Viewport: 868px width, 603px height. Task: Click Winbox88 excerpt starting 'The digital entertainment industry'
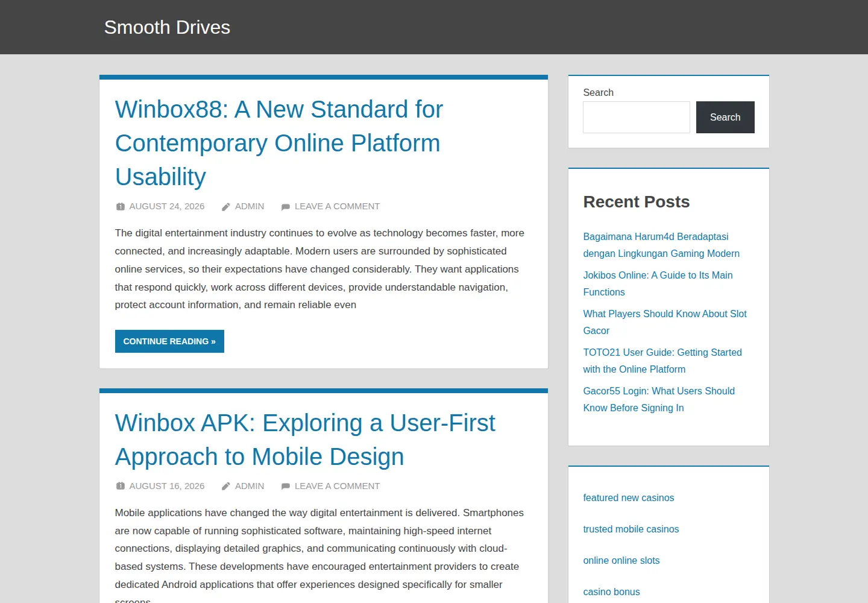coord(319,269)
